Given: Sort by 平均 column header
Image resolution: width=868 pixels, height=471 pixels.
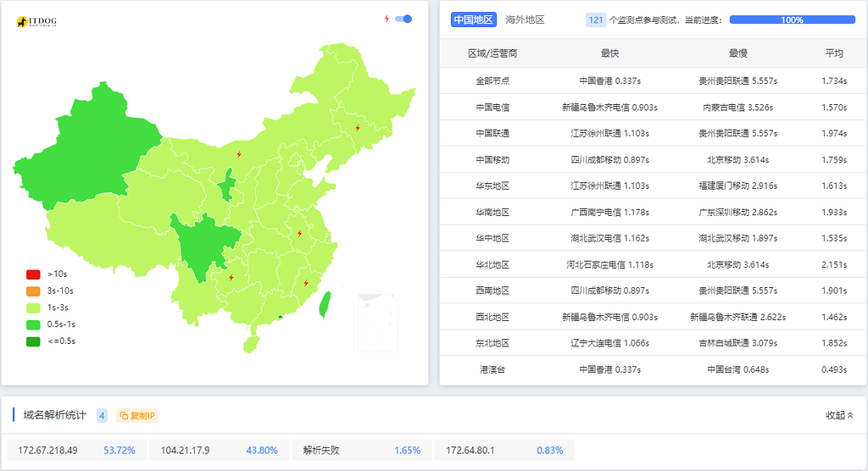Looking at the screenshot, I should click(x=834, y=53).
